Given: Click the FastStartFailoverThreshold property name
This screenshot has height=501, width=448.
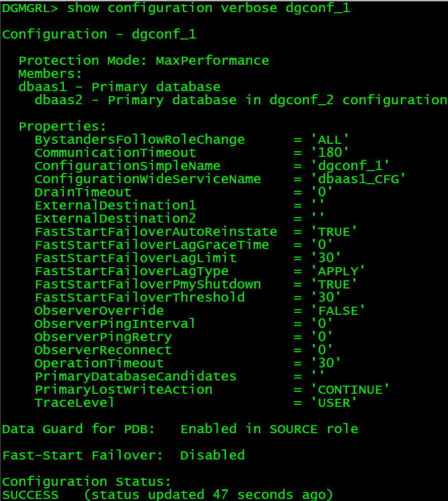Looking at the screenshot, I should click(139, 298).
